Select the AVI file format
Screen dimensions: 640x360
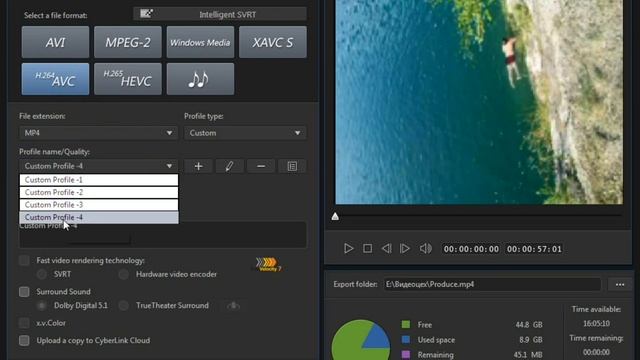click(x=55, y=42)
